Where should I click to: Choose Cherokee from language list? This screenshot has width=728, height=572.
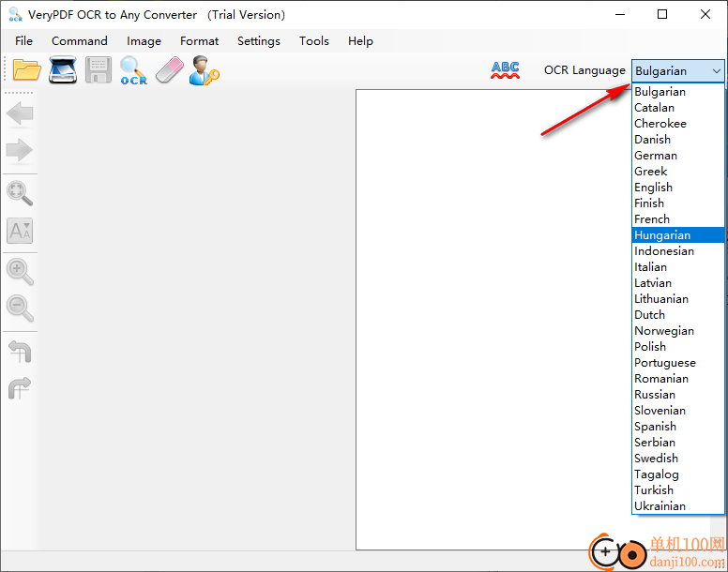678,124
